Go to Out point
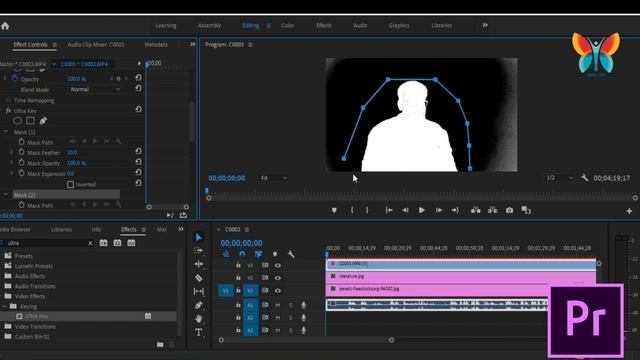The height and width of the screenshot is (360, 640). click(455, 210)
